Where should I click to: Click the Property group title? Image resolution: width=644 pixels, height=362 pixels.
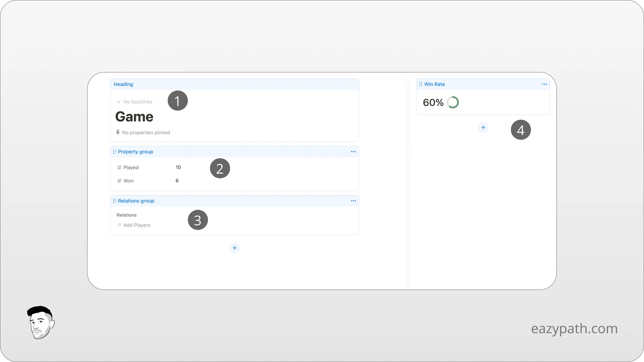pos(135,152)
